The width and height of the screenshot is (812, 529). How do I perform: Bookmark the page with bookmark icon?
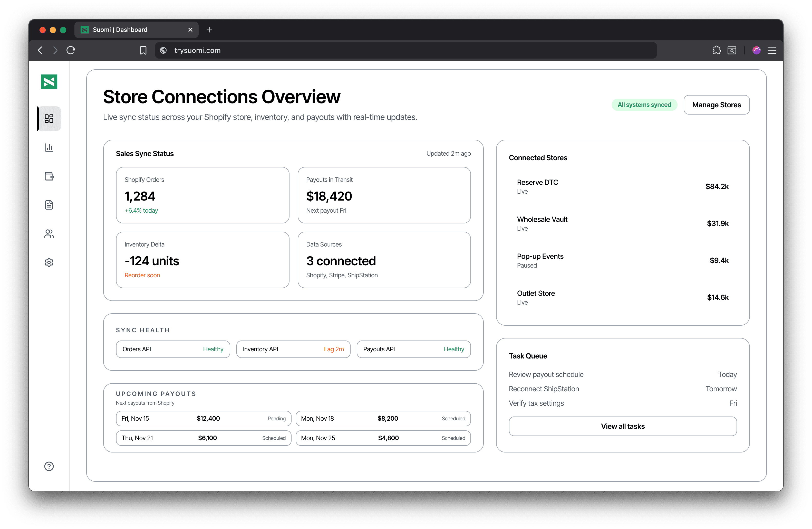143,51
